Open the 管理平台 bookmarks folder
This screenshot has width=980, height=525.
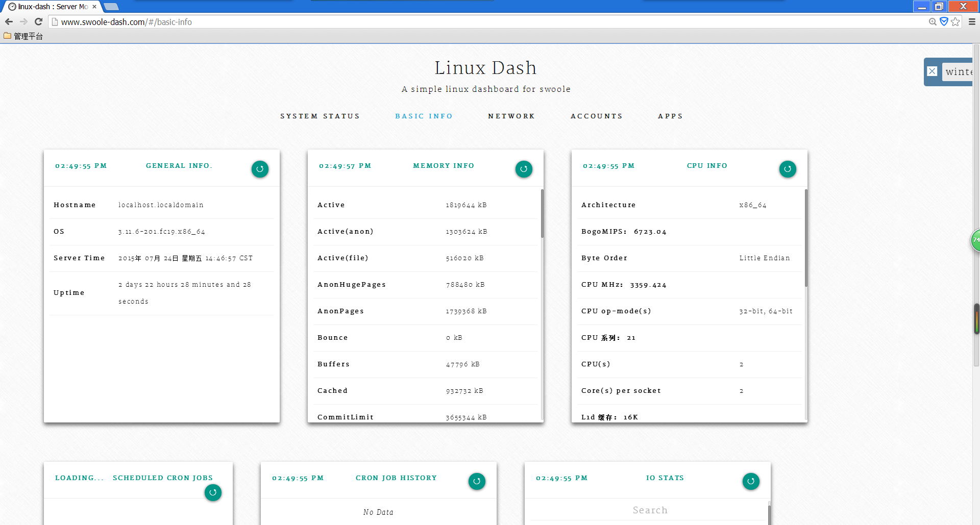point(23,36)
